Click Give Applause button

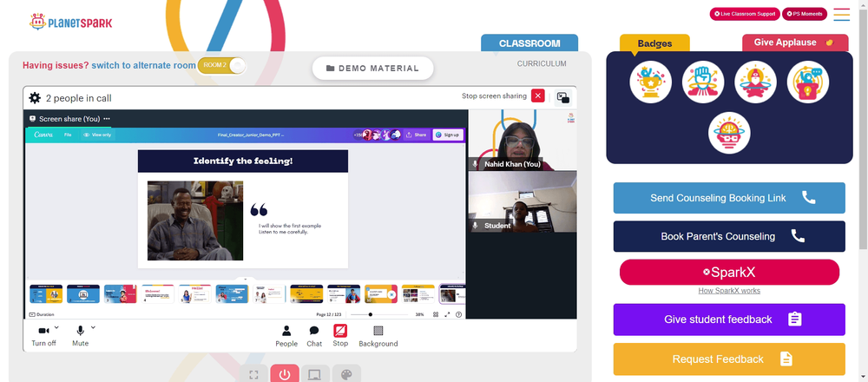(795, 43)
